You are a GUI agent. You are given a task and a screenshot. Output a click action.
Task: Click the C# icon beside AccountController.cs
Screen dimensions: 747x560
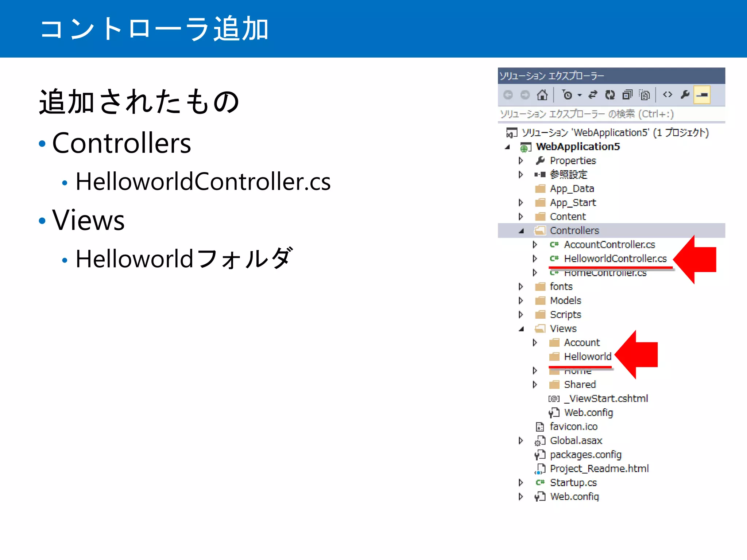[554, 244]
